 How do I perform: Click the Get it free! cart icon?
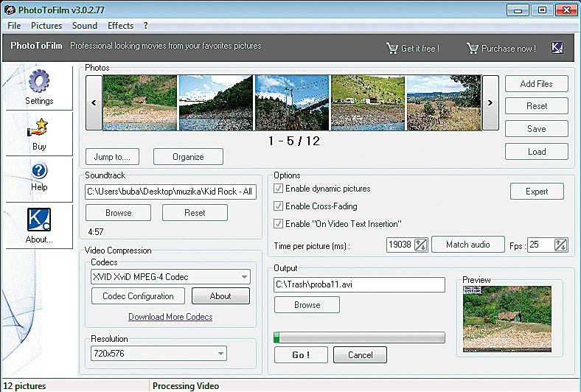[x=392, y=48]
